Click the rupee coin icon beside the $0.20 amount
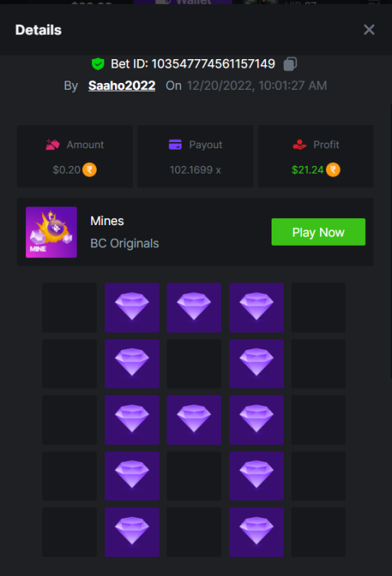This screenshot has height=576, width=392. pyautogui.click(x=89, y=170)
